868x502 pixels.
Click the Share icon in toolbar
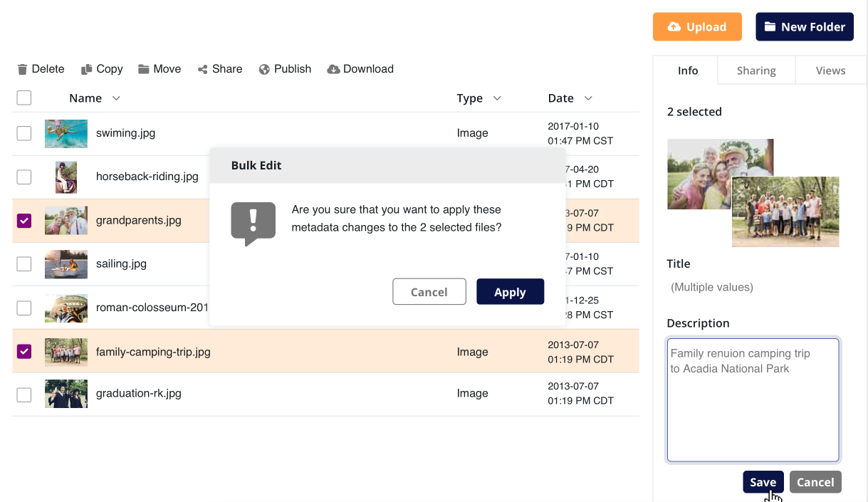click(203, 69)
